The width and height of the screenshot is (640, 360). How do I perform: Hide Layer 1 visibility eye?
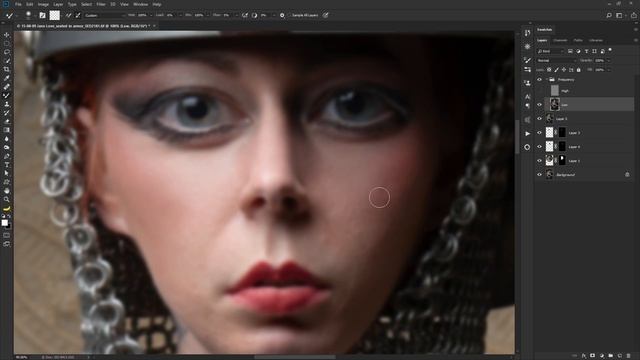point(539,160)
